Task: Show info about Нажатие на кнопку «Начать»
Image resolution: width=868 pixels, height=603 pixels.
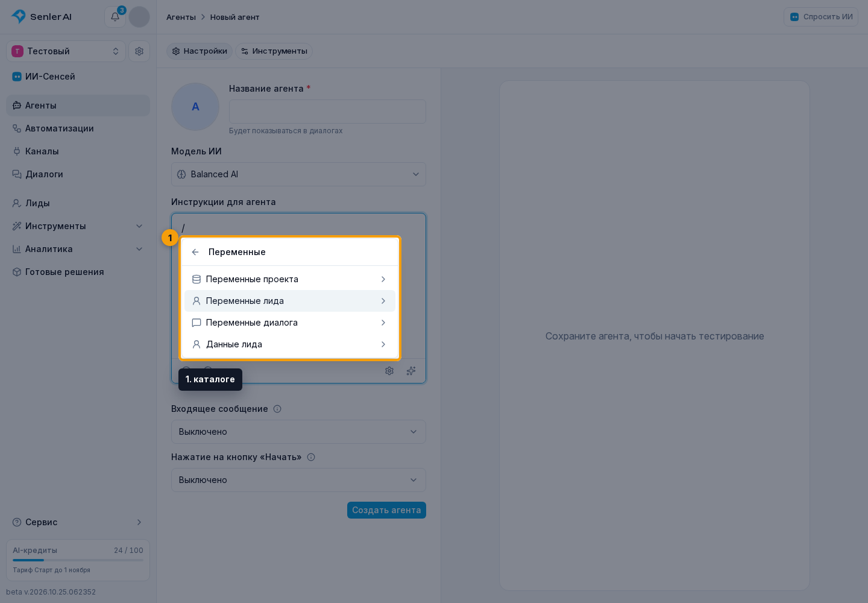Action: point(311,457)
